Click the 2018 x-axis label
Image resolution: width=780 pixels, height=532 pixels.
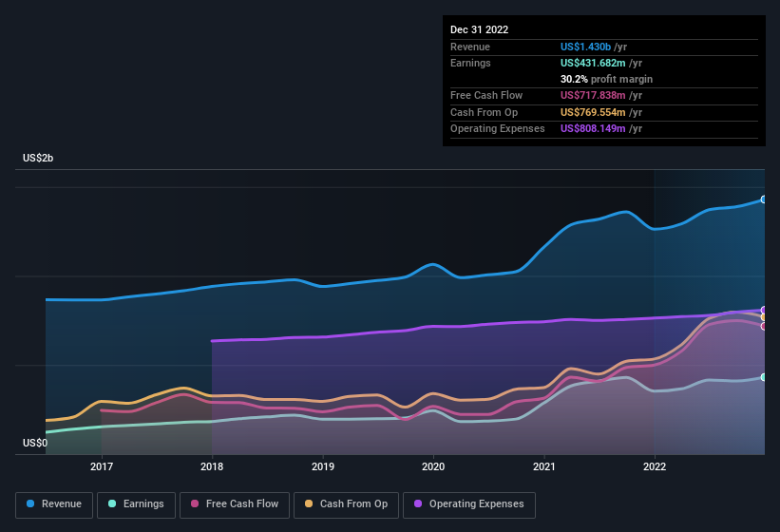(x=212, y=466)
